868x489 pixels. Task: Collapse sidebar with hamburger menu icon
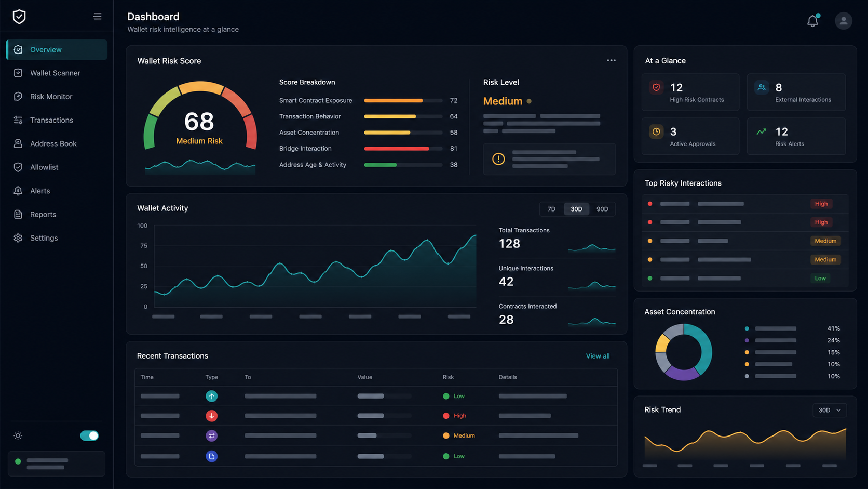click(x=97, y=17)
